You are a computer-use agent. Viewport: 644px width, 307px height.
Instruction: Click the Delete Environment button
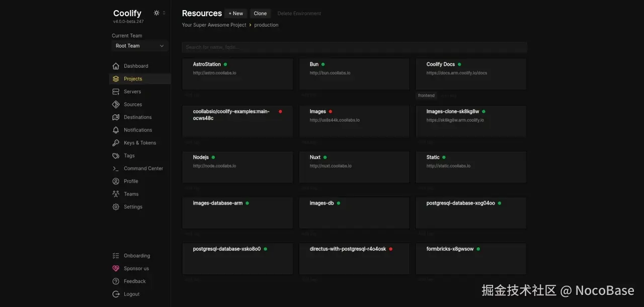point(299,14)
